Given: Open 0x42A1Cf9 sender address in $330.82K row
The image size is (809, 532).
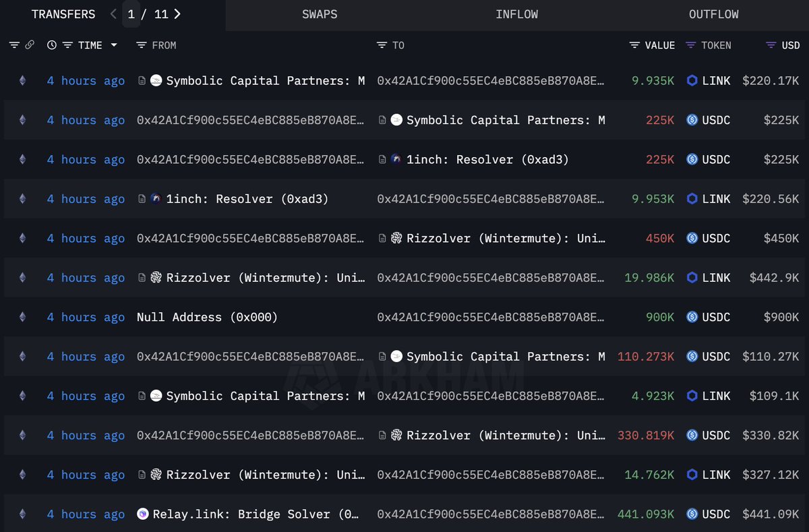Looking at the screenshot, I should click(251, 435).
